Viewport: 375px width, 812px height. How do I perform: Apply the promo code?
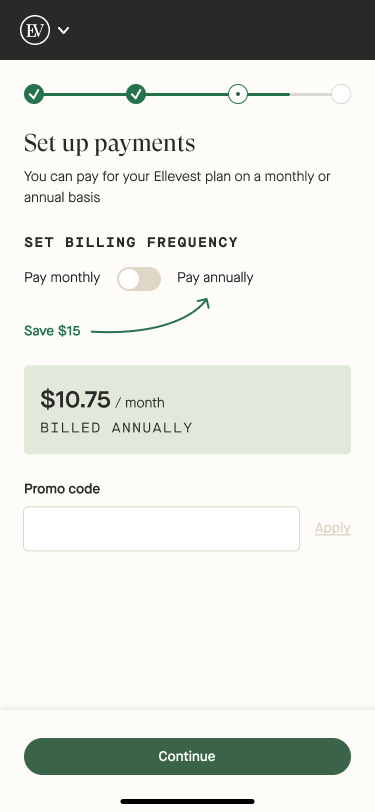[333, 528]
